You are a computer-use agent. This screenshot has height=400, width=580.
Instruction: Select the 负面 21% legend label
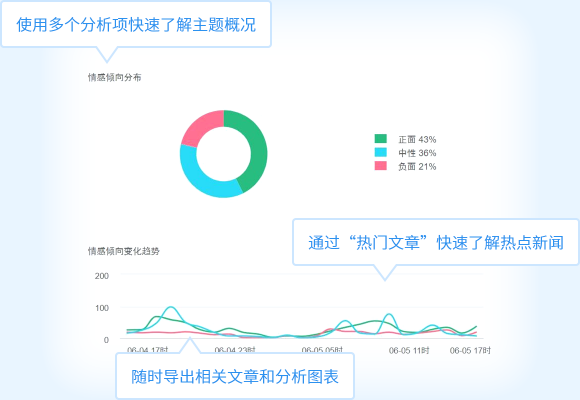417,167
